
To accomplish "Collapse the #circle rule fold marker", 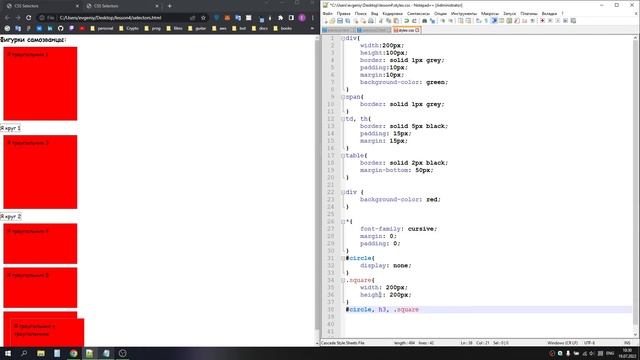I will (343, 258).
